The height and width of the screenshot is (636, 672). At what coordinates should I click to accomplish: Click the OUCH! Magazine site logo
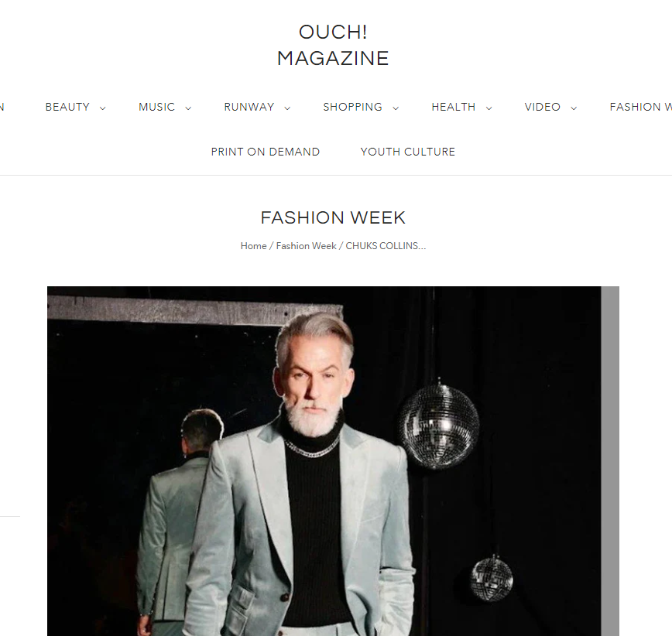[x=333, y=45]
